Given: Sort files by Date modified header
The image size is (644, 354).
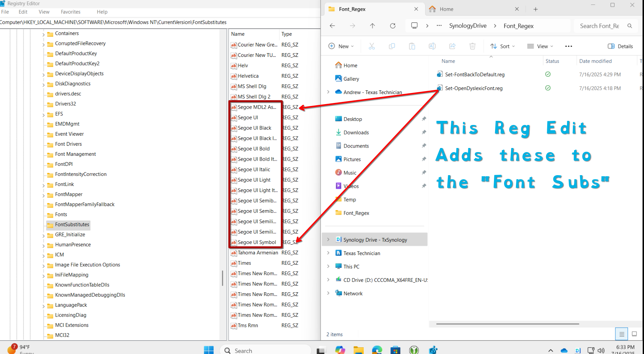Looking at the screenshot, I should pyautogui.click(x=595, y=61).
